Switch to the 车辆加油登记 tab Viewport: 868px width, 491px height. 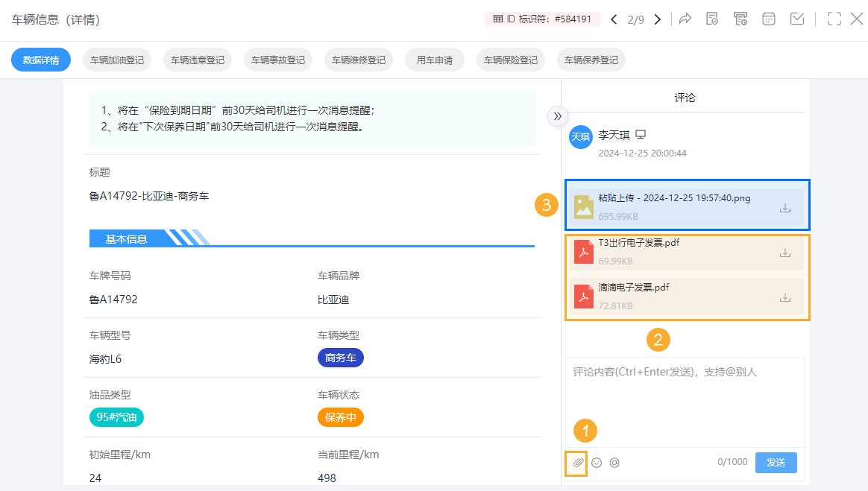click(x=116, y=59)
